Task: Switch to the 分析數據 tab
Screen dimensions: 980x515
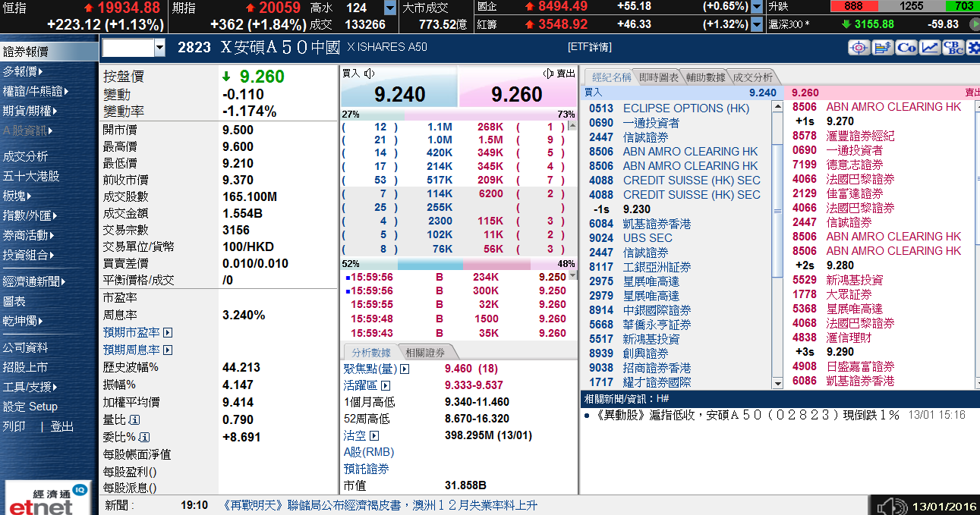Action: click(x=371, y=353)
